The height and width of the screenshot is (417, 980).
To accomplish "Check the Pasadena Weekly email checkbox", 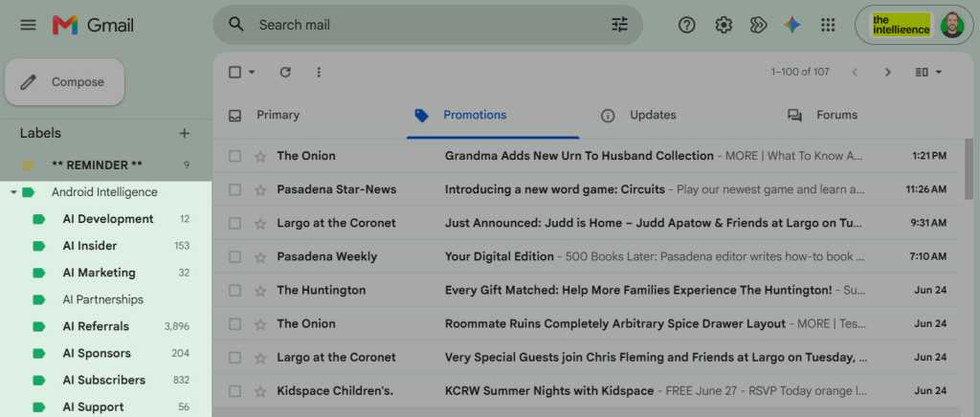I will 235,256.
